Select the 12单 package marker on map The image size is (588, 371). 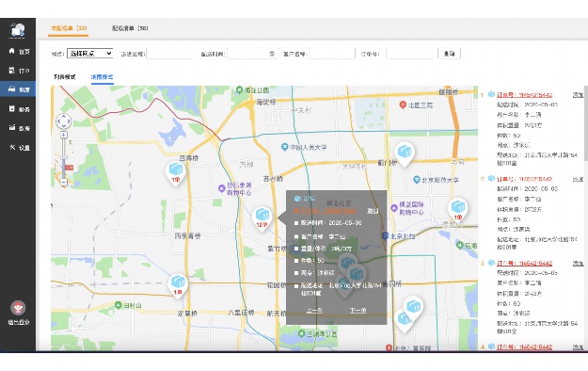point(262,218)
